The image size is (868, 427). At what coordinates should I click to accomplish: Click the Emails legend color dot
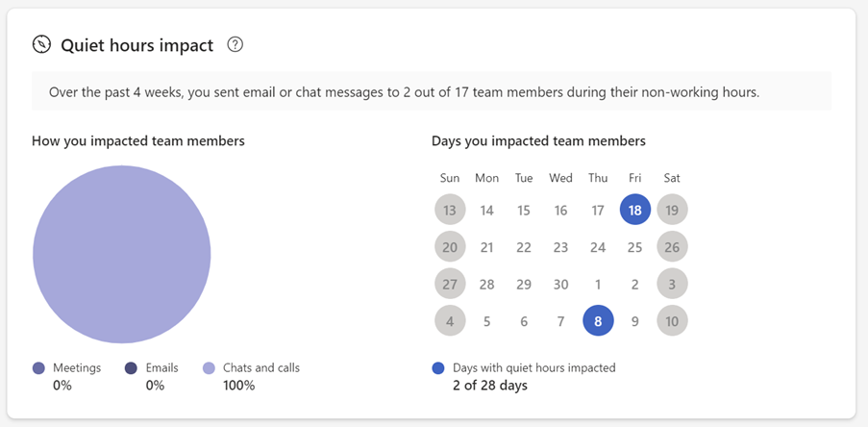click(x=132, y=368)
